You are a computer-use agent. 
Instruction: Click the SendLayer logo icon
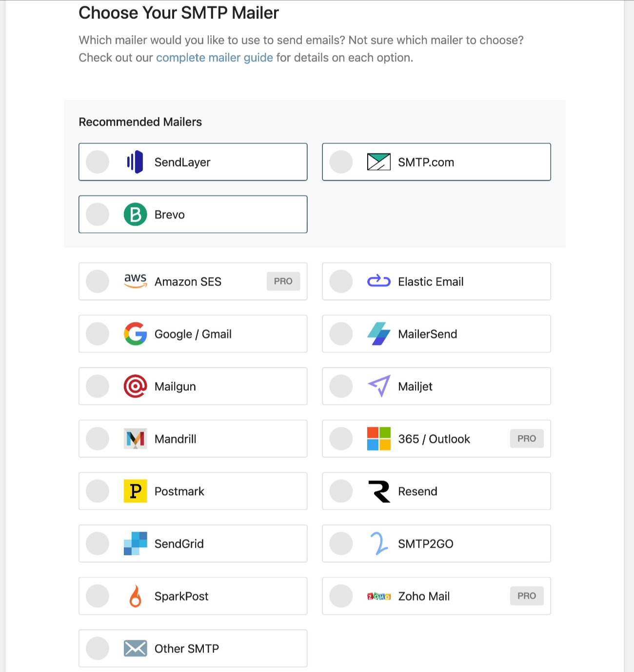[x=136, y=162]
